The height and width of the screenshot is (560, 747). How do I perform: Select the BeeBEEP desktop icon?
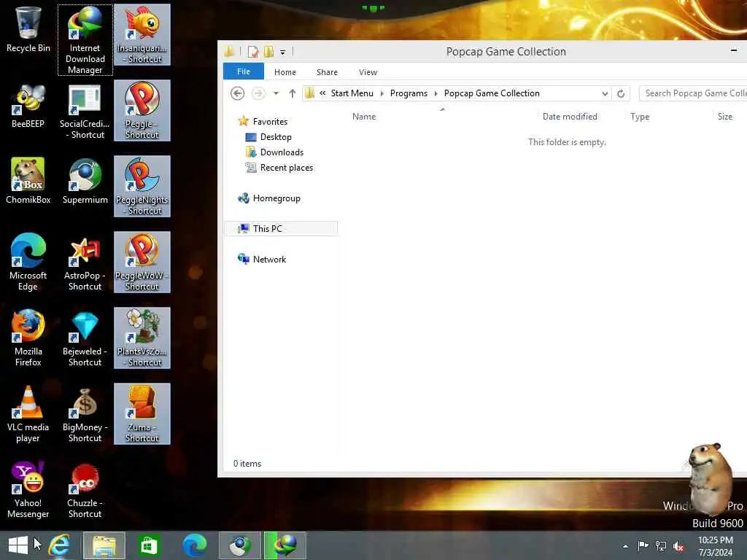tap(28, 107)
